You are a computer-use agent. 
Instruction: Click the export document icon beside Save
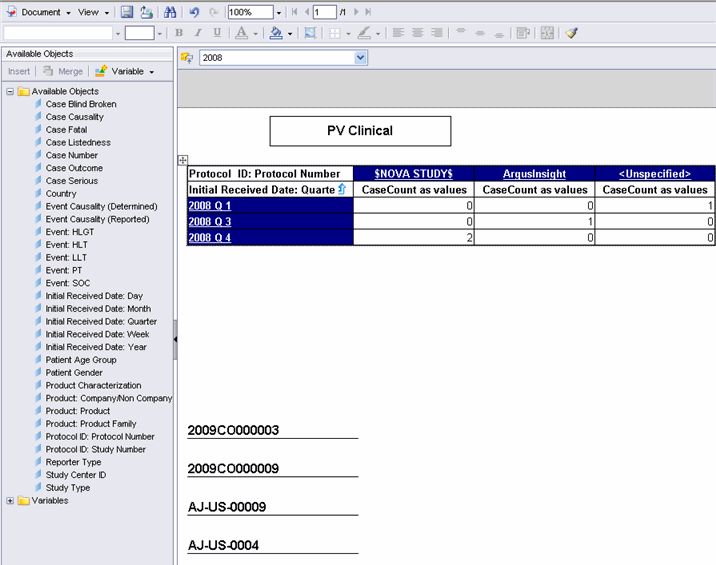[146, 12]
